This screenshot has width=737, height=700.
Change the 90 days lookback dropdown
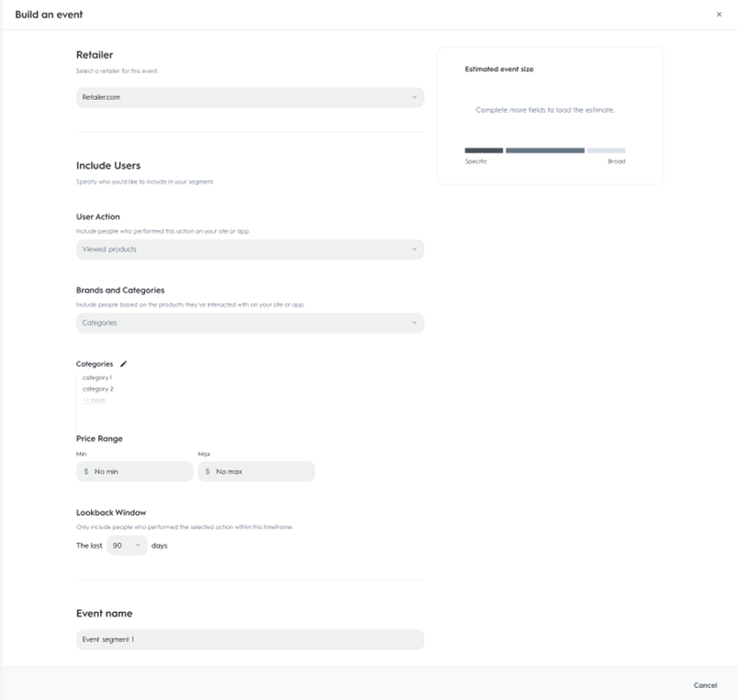pyautogui.click(x=127, y=546)
